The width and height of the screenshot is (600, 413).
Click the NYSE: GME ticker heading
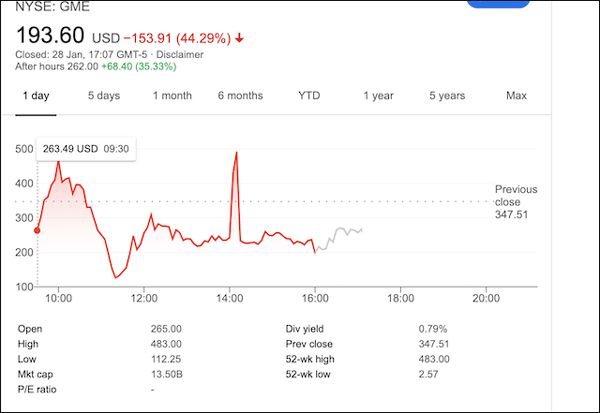(49, 6)
